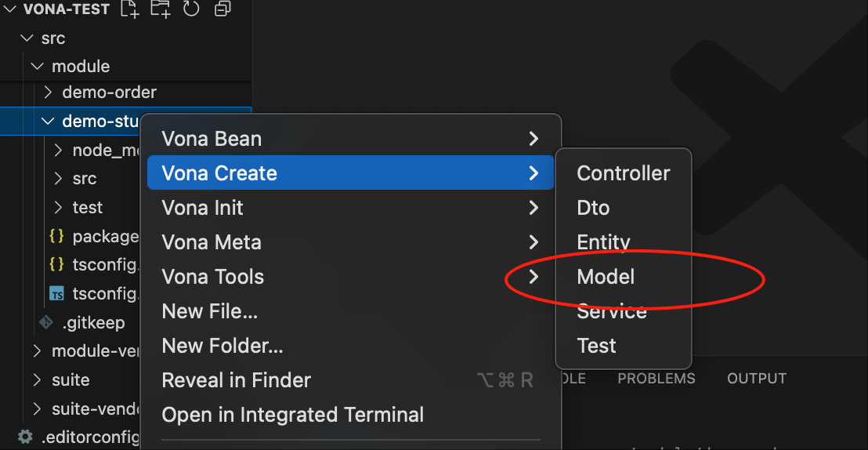868x450 pixels.
Task: Expand the demo-order folder
Action: pos(48,93)
